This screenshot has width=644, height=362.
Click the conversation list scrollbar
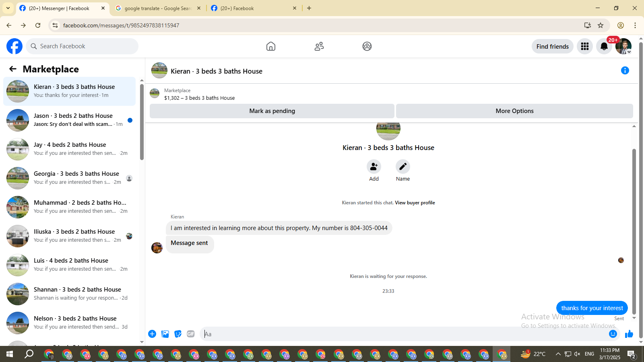click(142, 122)
